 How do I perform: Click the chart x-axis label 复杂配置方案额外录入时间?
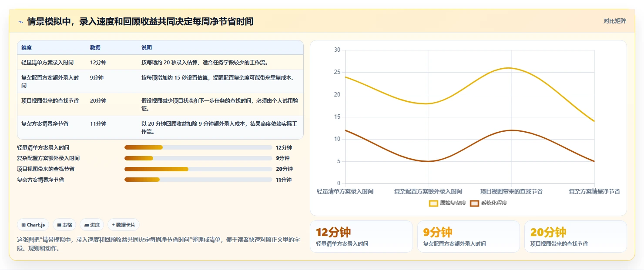point(428,191)
